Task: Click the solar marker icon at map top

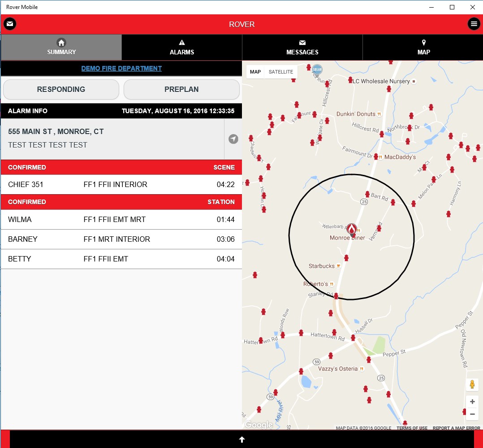Action: [317, 70]
